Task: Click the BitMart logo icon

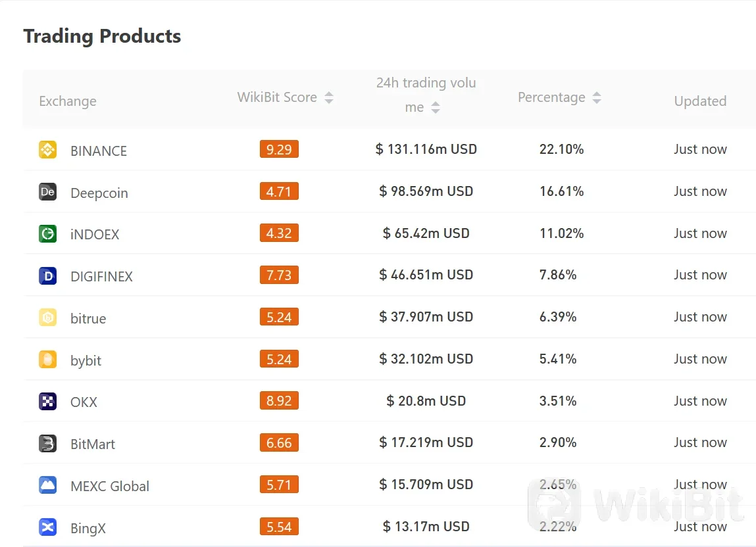Action: 48,443
